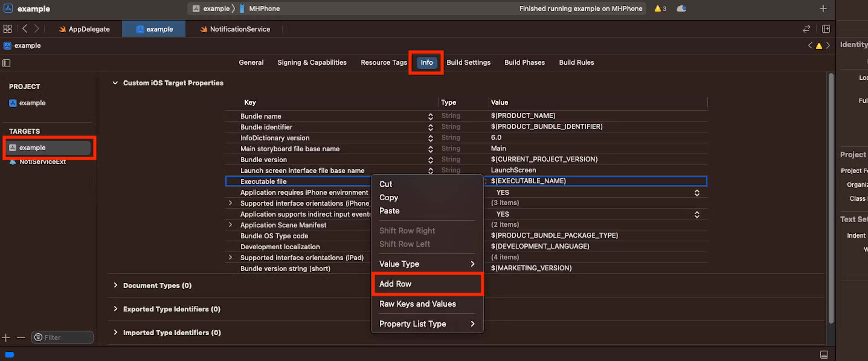Viewport: 868px width, 361px height.
Task: Toggle the iPhone environment YES stepper
Action: [697, 193]
